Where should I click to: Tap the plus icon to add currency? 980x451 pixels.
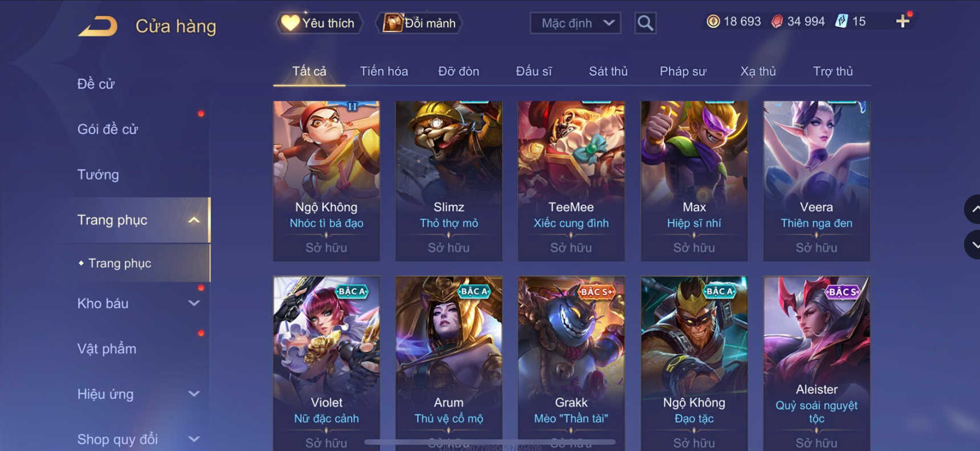pyautogui.click(x=903, y=22)
